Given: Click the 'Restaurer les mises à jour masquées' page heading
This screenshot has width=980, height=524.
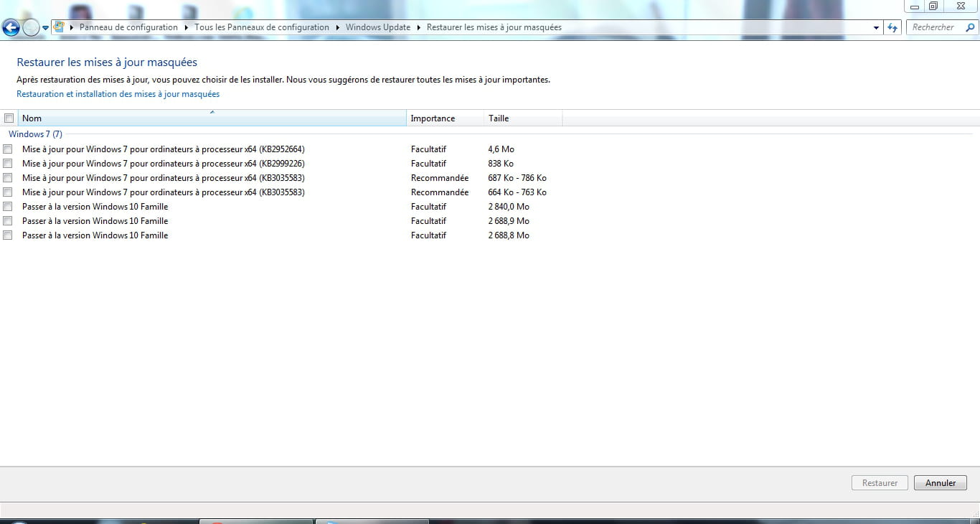Looking at the screenshot, I should pos(107,62).
